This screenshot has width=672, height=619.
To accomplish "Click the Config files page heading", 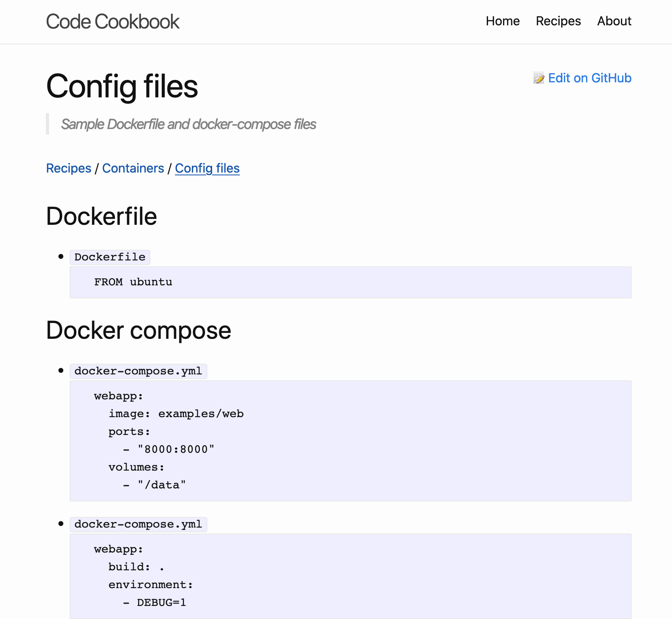I will point(122,87).
